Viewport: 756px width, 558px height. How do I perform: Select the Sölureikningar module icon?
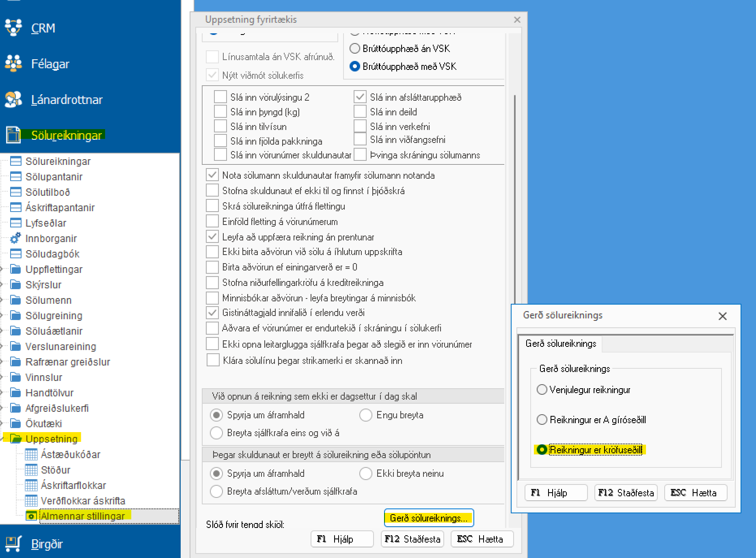tap(13, 135)
